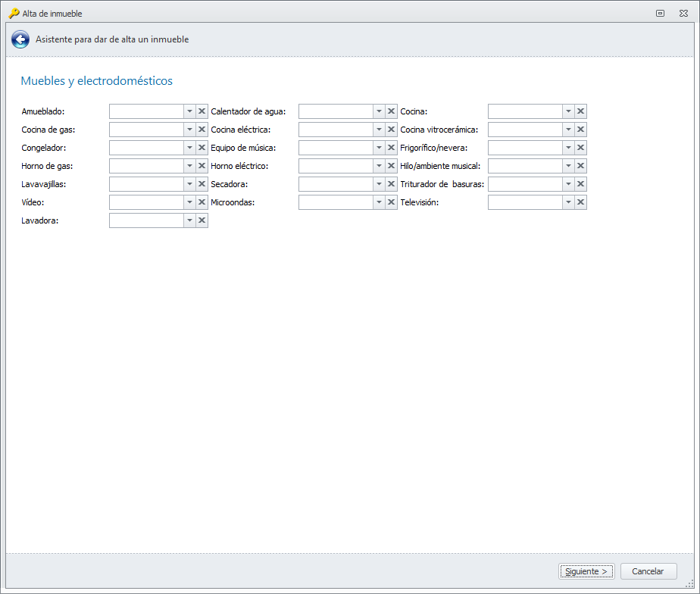This screenshot has width=700, height=594.
Task: Clear the Vídeo field with X
Action: [x=202, y=202]
